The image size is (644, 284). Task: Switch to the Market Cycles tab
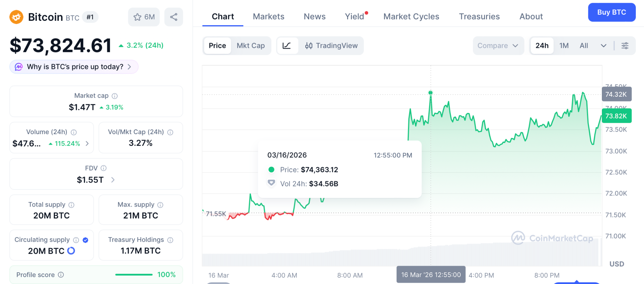click(x=411, y=16)
